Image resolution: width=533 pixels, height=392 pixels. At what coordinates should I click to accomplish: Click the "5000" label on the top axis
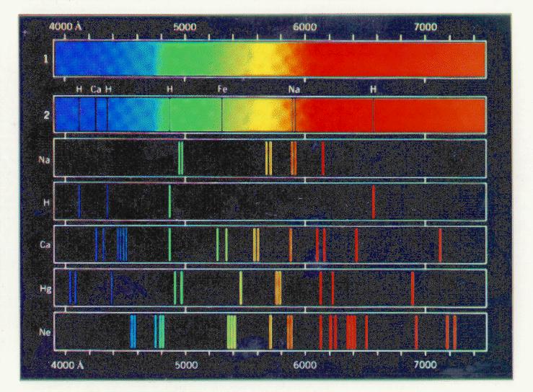[x=185, y=27]
